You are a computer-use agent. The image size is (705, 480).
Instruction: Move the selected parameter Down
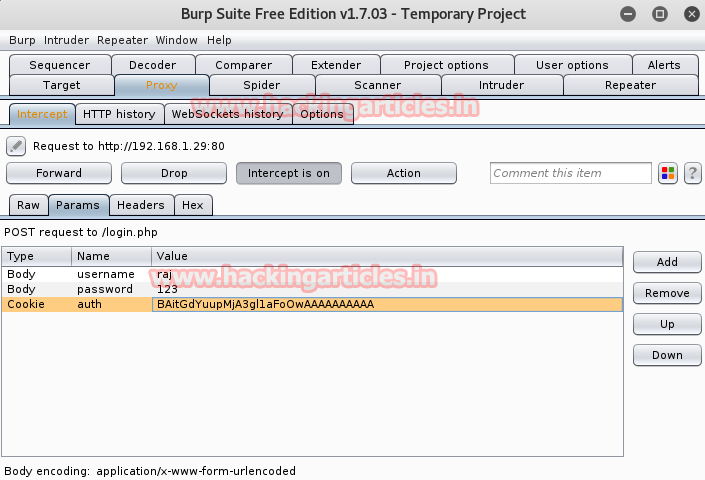click(667, 355)
